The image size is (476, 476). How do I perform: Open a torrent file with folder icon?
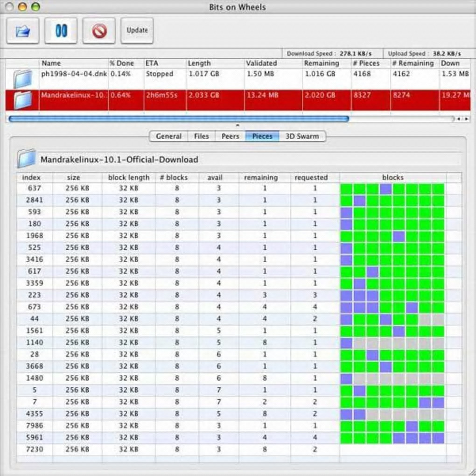[x=23, y=31]
